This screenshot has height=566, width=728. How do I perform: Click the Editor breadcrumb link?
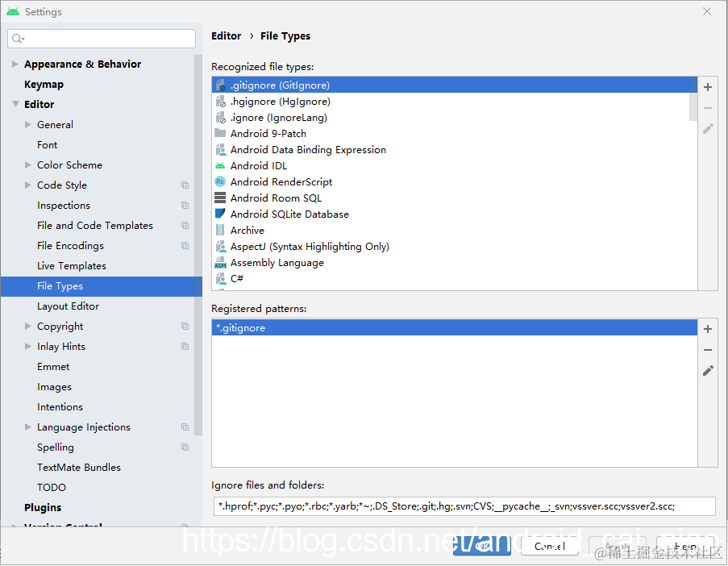(226, 35)
